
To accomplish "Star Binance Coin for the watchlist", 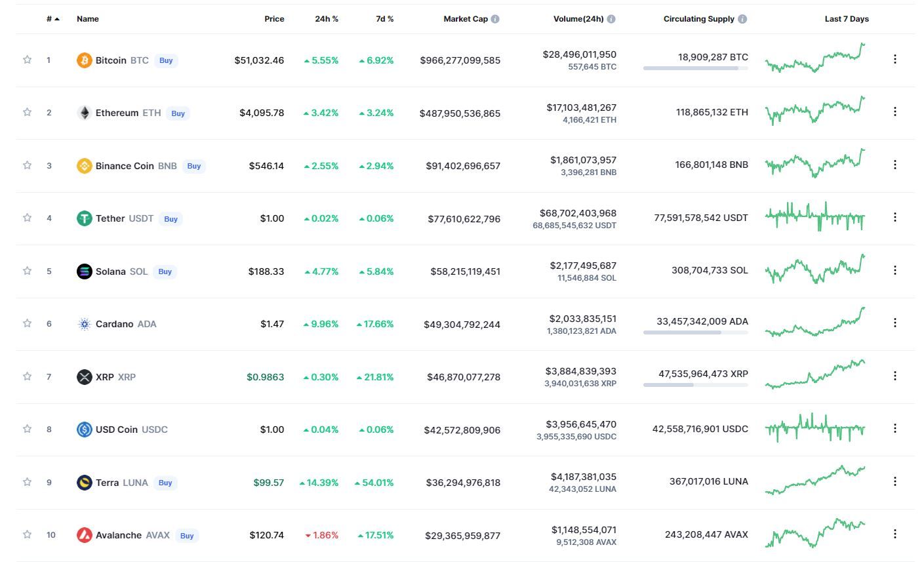I will tap(27, 165).
